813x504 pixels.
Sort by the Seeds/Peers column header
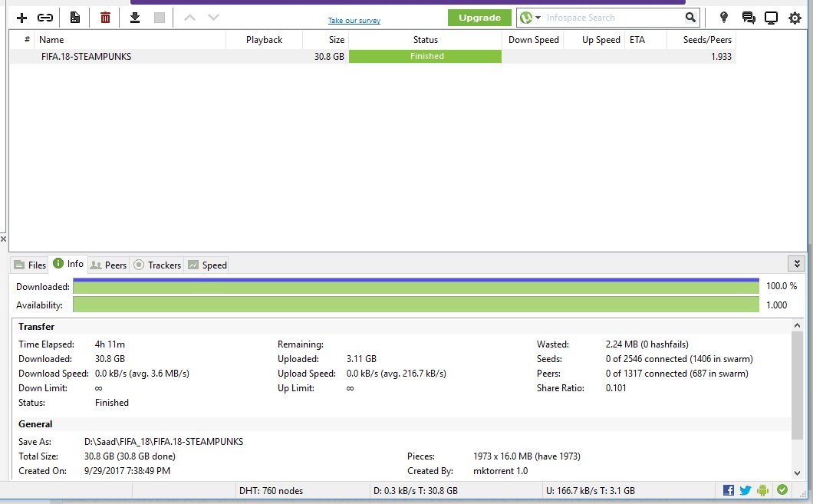coord(702,40)
